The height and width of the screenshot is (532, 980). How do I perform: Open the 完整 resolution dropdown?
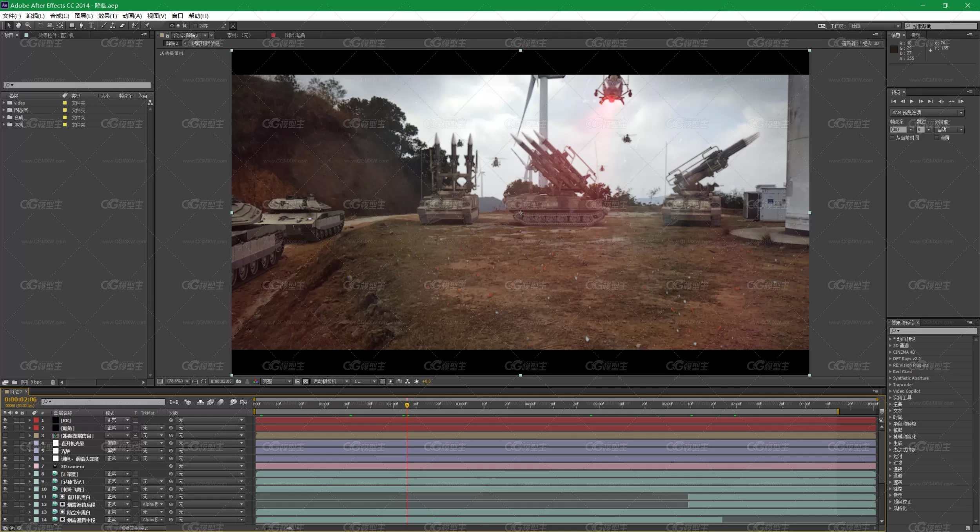click(x=277, y=381)
